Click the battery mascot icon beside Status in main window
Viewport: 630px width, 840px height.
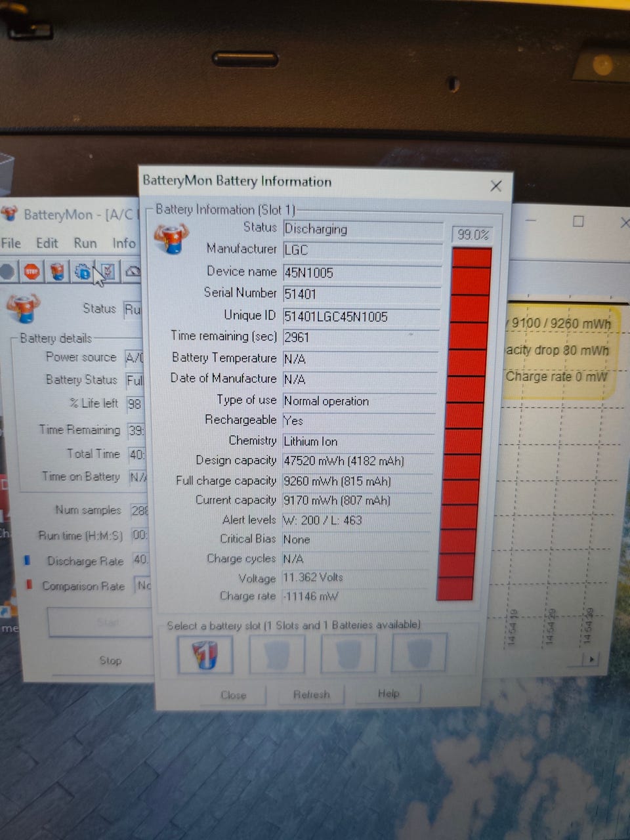(x=24, y=308)
